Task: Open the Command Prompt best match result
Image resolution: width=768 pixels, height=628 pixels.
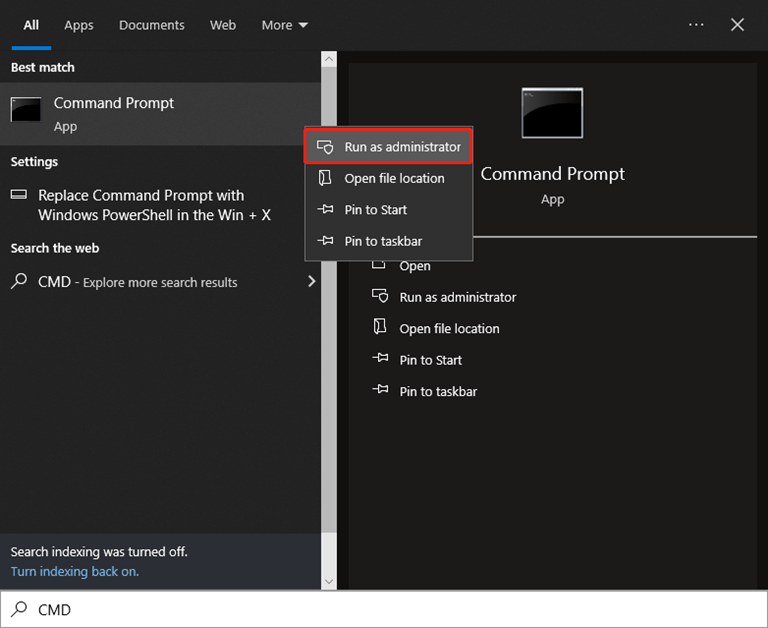Action: (x=161, y=114)
